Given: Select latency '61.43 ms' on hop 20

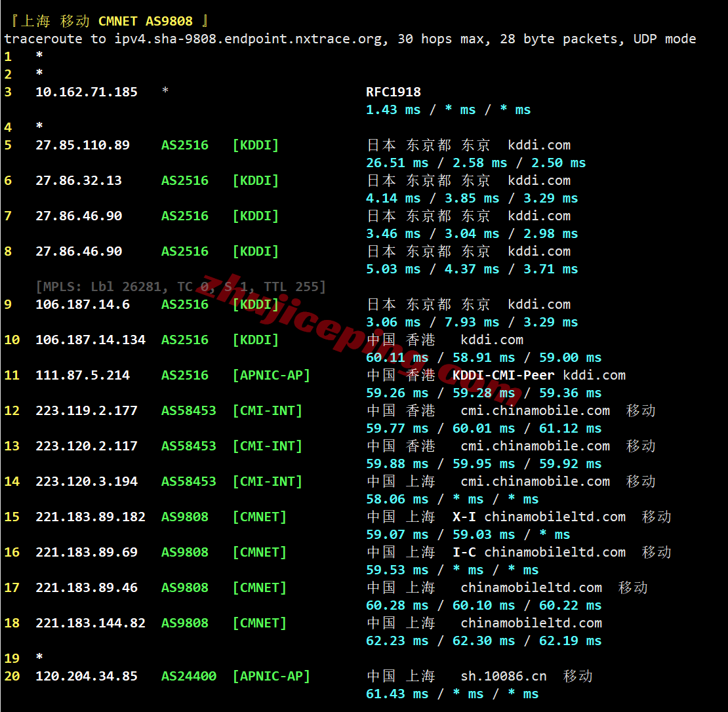Looking at the screenshot, I should [397, 694].
